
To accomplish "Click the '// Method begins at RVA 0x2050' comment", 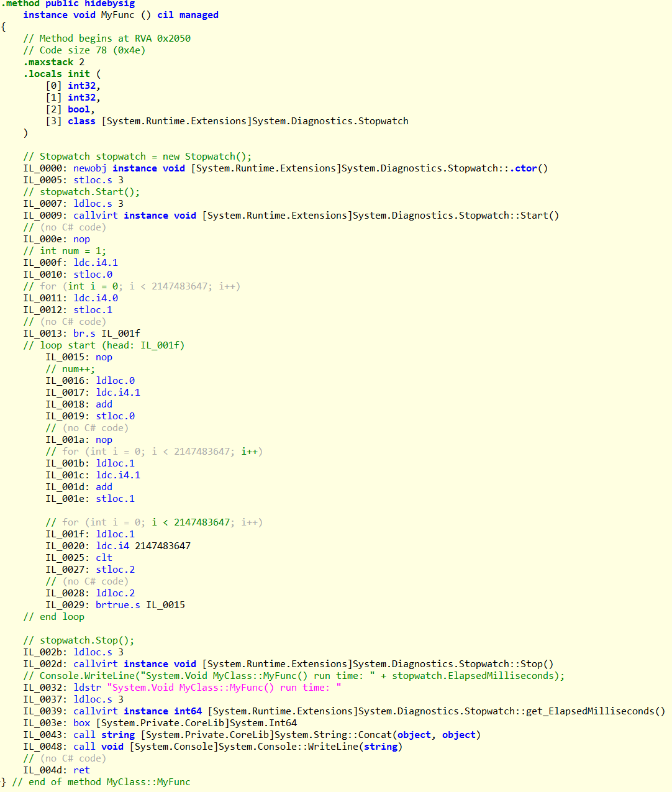I will pos(107,39).
